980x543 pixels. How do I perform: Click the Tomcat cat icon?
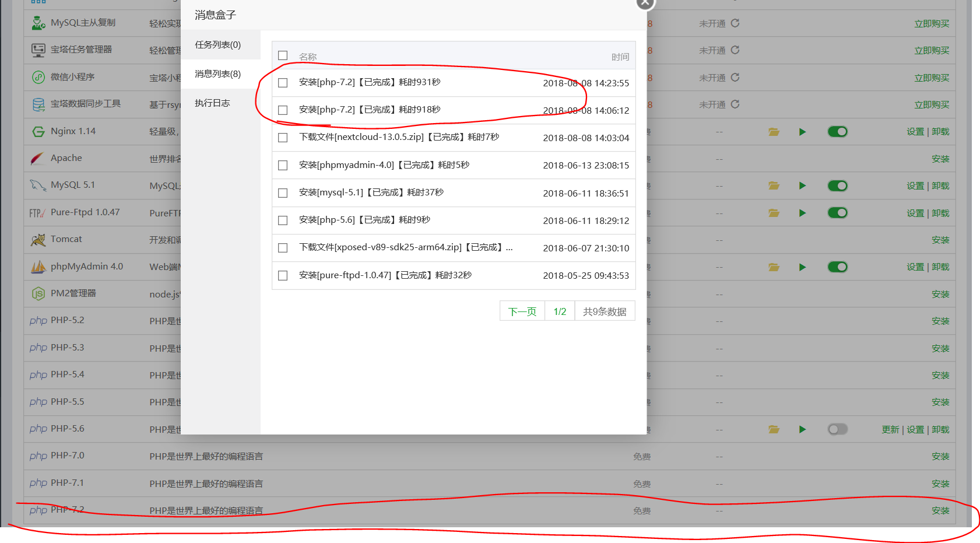[38, 240]
